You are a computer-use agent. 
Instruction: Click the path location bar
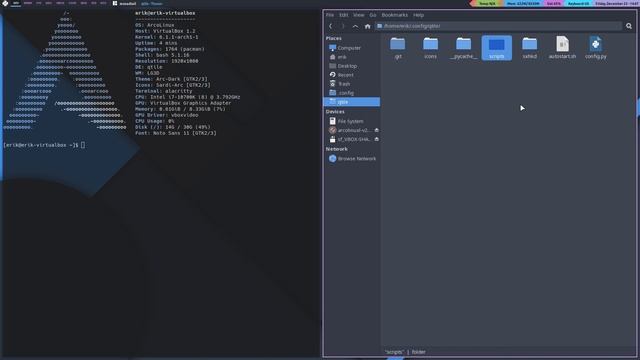coord(498,26)
